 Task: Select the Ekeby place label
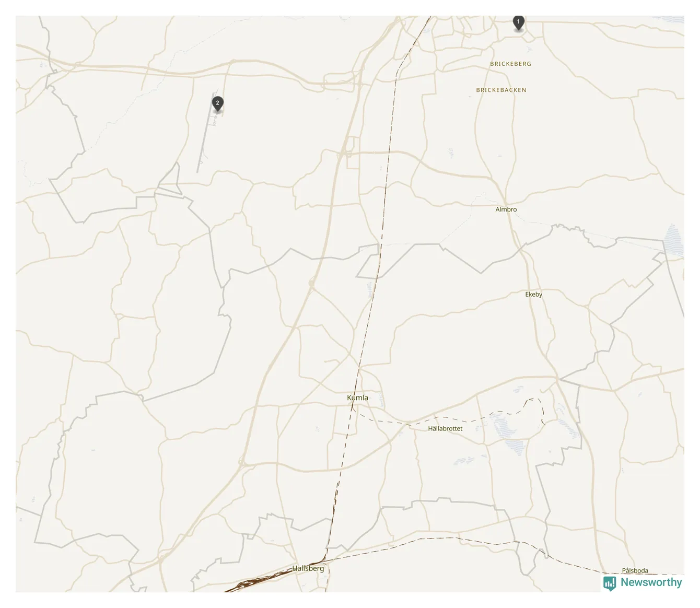point(534,295)
